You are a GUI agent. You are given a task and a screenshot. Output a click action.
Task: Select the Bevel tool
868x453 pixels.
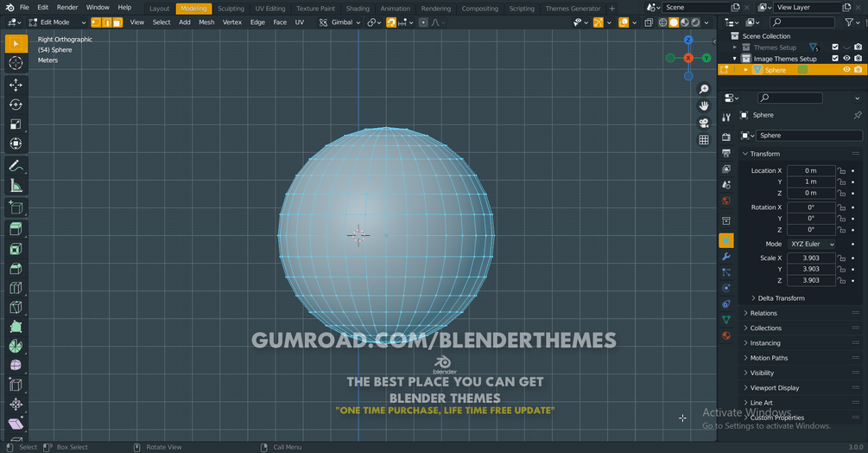pos(16,269)
